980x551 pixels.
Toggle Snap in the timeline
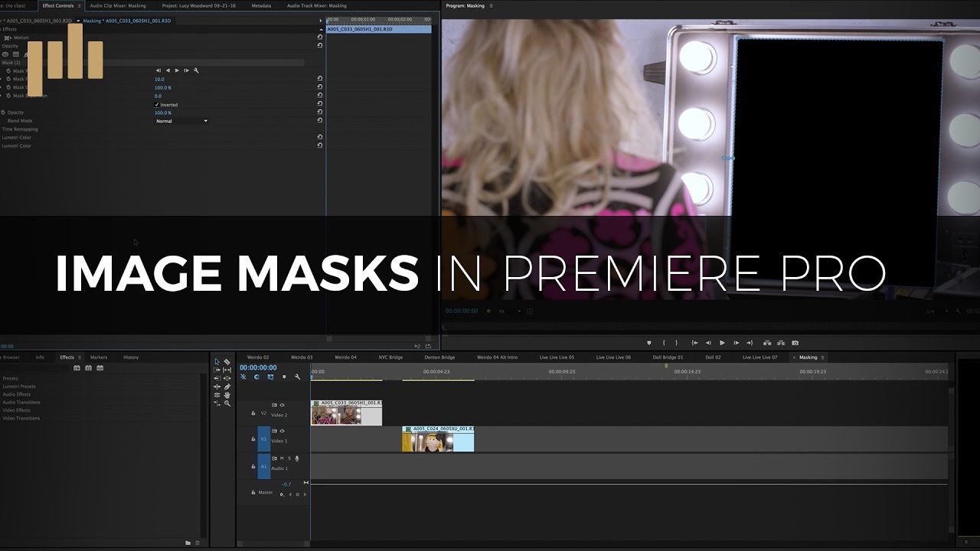256,377
